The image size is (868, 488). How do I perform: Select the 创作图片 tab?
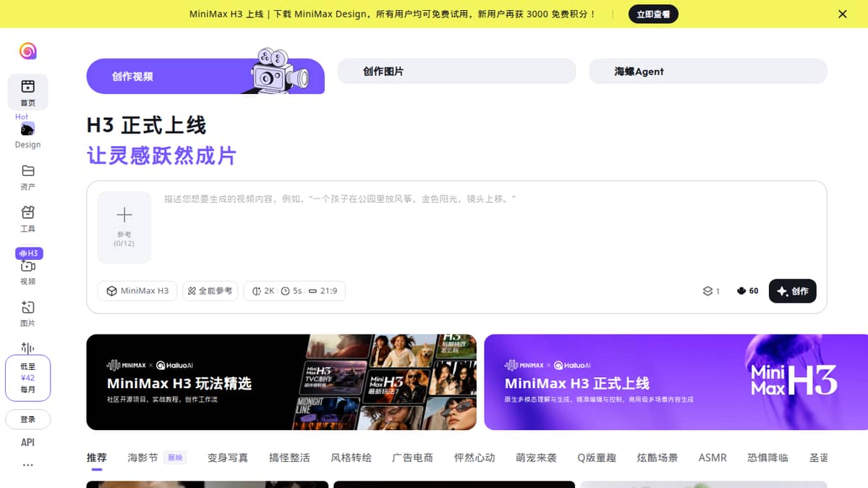(457, 72)
